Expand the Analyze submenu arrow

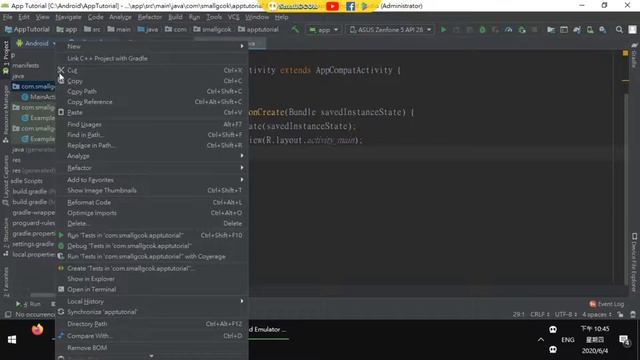click(x=242, y=156)
